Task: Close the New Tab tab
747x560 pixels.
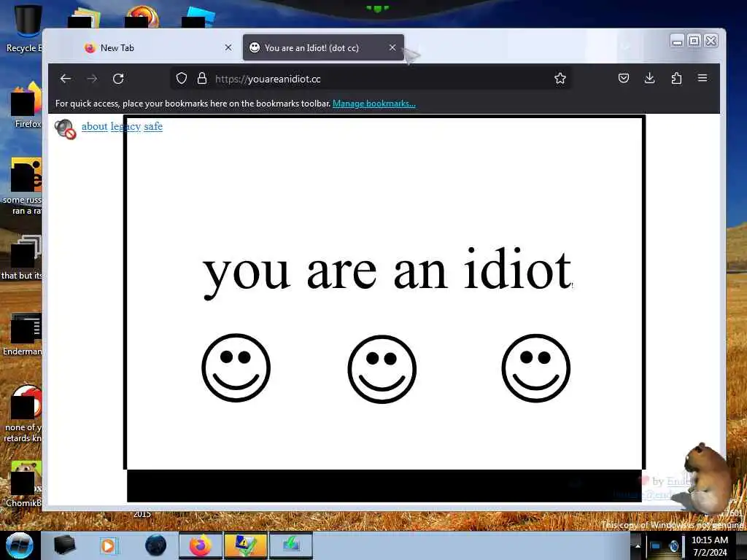Action: click(x=228, y=47)
